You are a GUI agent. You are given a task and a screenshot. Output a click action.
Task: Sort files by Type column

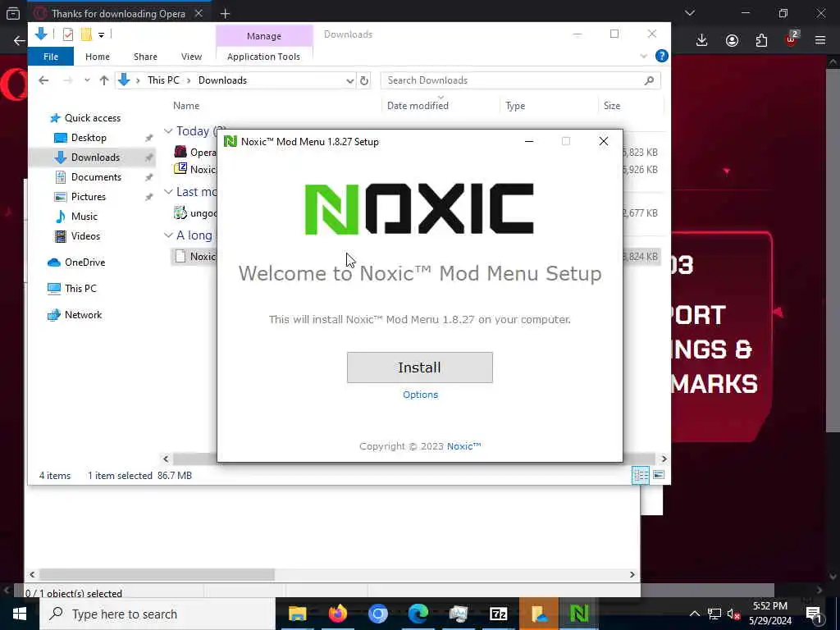click(x=515, y=106)
